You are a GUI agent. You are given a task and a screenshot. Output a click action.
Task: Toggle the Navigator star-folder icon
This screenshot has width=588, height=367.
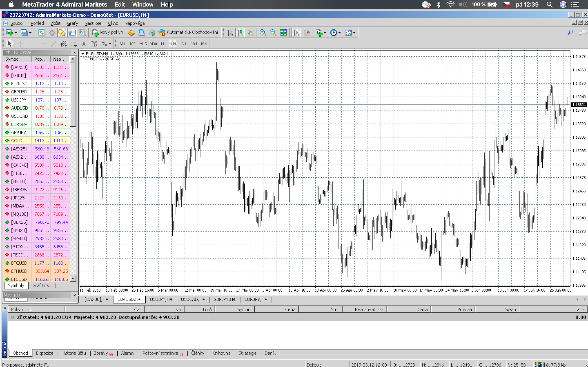62,32
